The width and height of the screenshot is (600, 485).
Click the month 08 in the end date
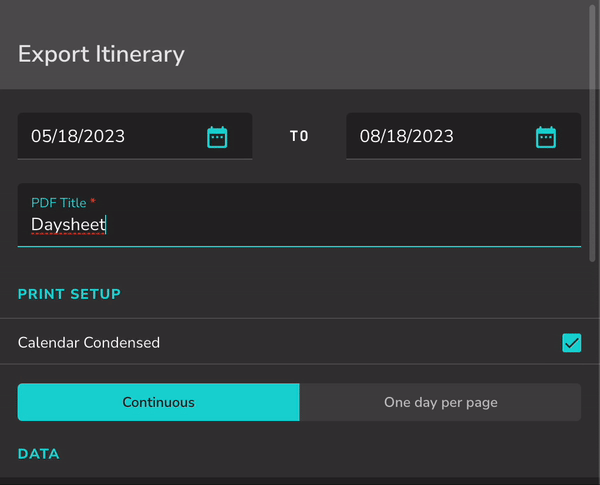pos(368,136)
